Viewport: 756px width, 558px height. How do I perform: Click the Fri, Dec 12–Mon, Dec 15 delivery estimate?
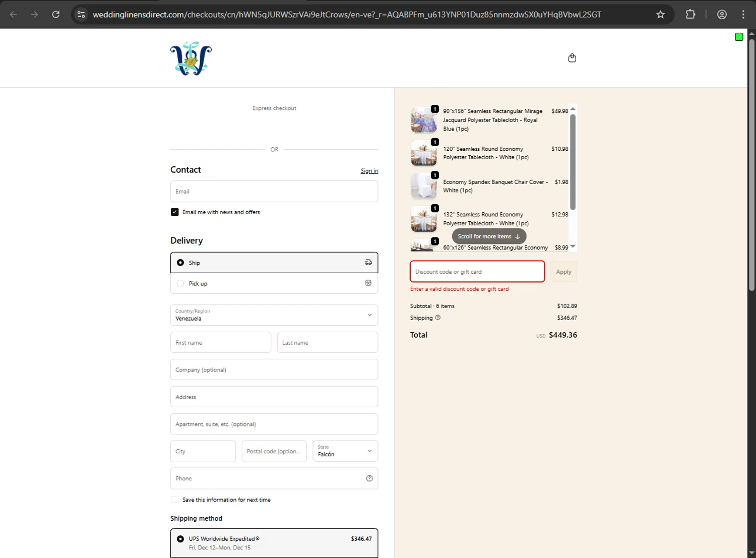[x=220, y=547]
